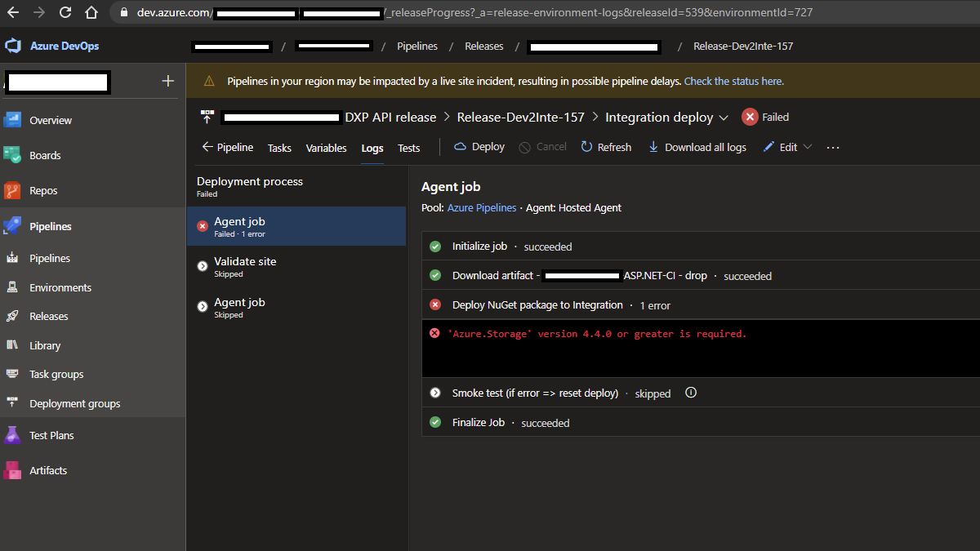Click the Refresh button in toolbar
The height and width of the screenshot is (551, 980).
pyautogui.click(x=606, y=147)
